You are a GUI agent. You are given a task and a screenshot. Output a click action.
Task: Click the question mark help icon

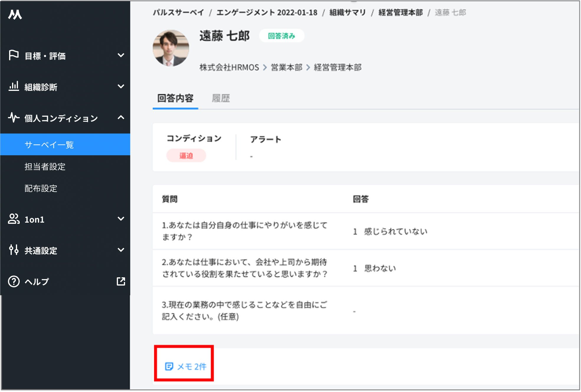coord(14,281)
